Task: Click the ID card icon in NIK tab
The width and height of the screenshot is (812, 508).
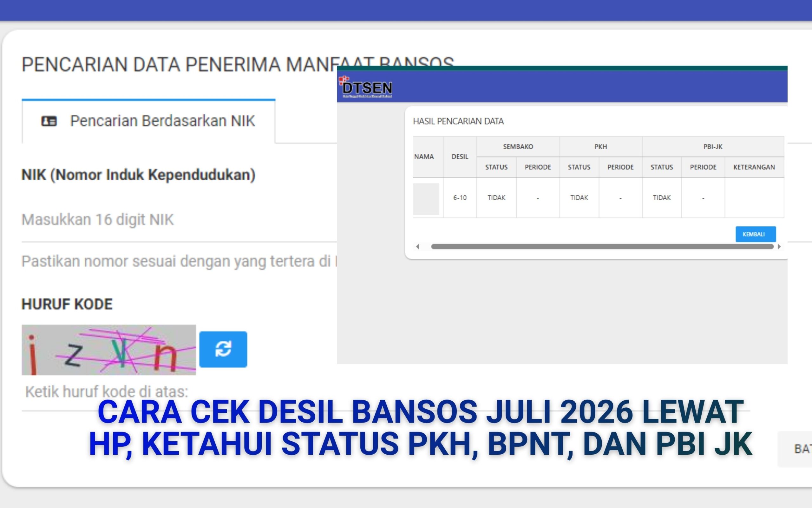Action: coord(49,121)
